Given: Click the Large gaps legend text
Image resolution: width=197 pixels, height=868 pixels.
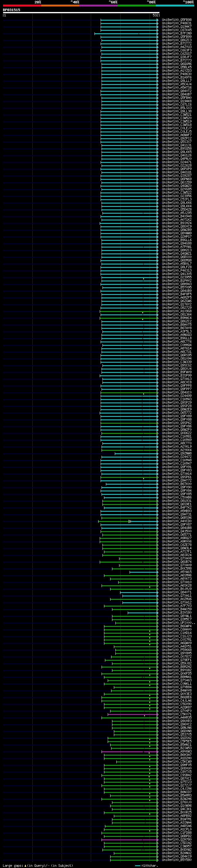Looking at the screenshot, I should coord(38,865).
